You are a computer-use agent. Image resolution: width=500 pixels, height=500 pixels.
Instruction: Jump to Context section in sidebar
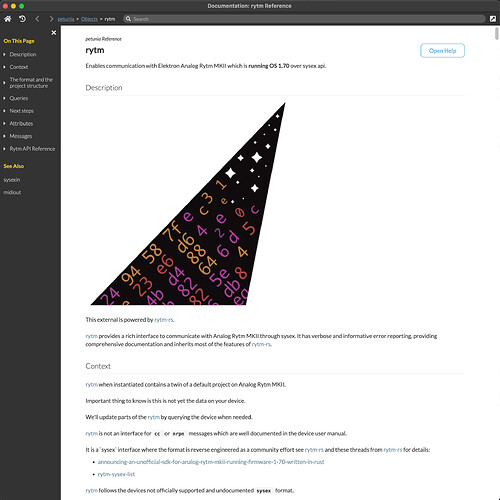pos(19,67)
